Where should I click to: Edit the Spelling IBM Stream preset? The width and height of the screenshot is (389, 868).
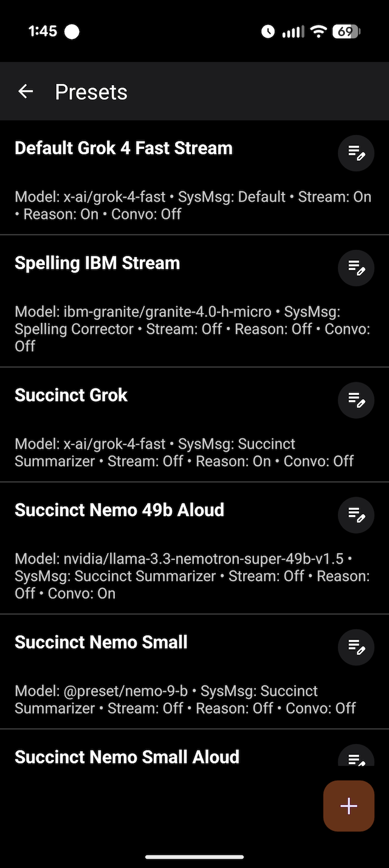356,268
